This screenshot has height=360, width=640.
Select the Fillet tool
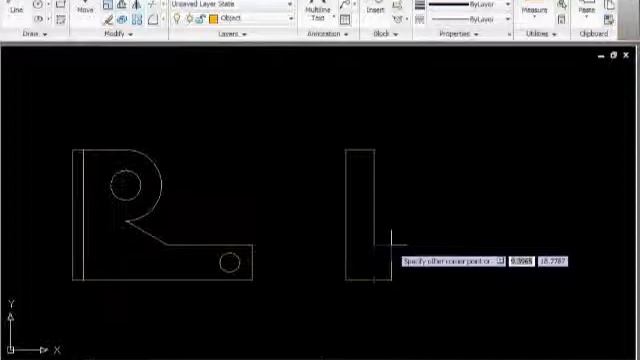153,19
